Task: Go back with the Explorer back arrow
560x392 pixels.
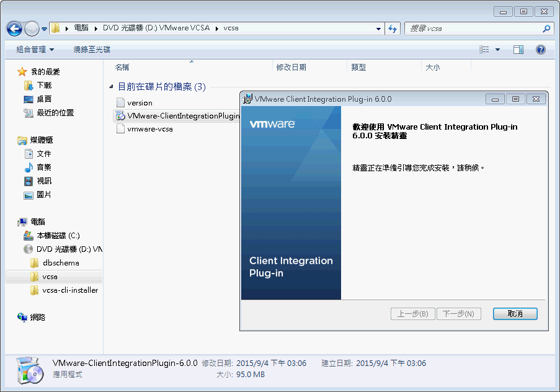Action: click(15, 29)
